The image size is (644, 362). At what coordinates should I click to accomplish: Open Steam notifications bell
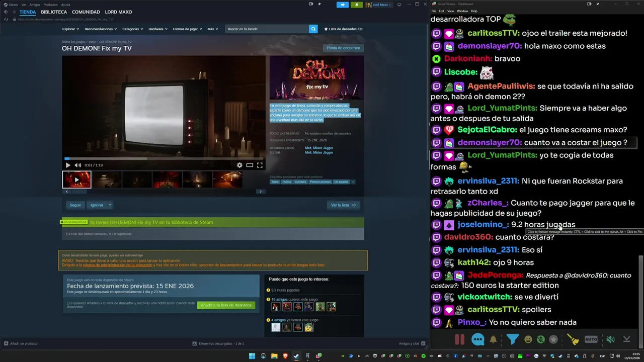click(x=357, y=5)
